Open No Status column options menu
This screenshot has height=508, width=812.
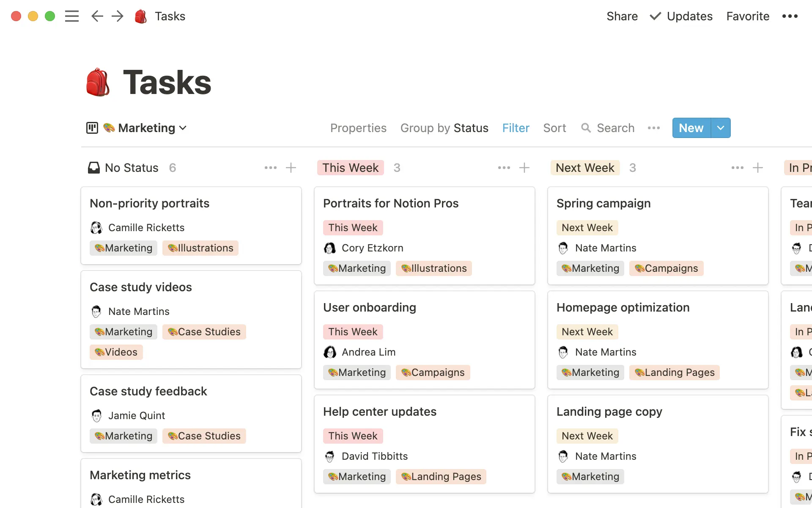[270, 168]
